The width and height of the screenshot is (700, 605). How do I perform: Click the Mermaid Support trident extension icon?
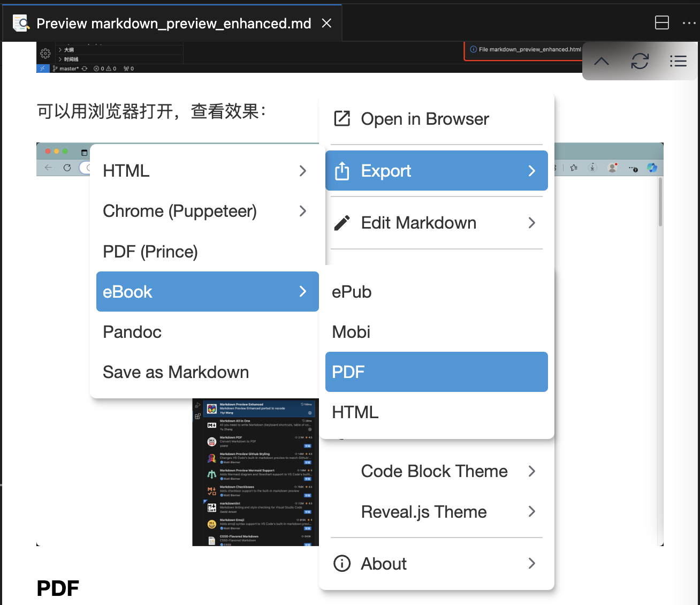[212, 474]
